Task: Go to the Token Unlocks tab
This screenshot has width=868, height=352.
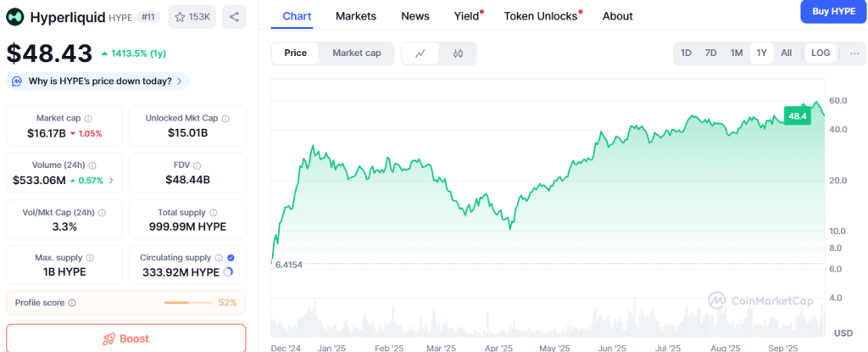Action: click(539, 16)
